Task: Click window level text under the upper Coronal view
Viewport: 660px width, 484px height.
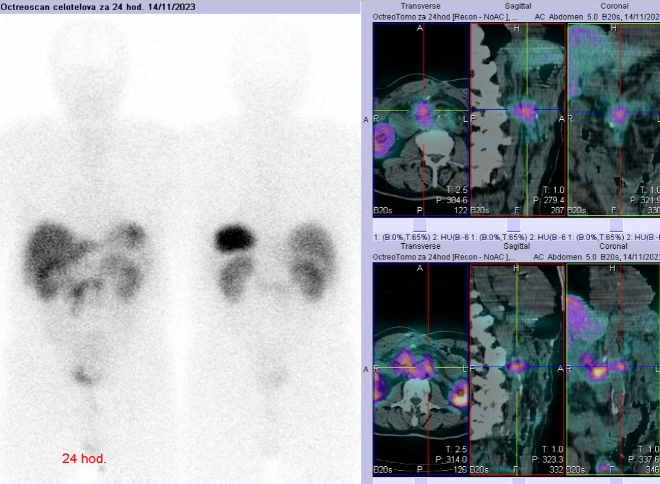Action: [x=614, y=237]
